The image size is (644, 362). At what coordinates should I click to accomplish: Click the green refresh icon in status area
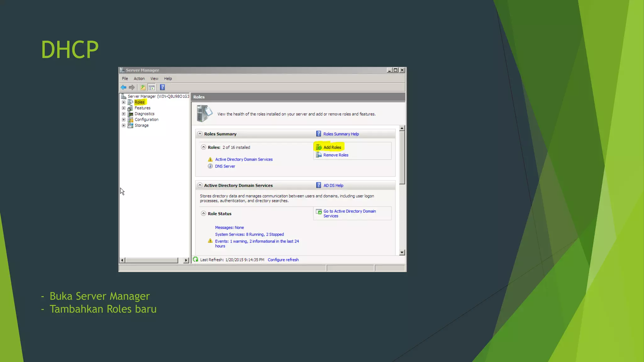[196, 259]
